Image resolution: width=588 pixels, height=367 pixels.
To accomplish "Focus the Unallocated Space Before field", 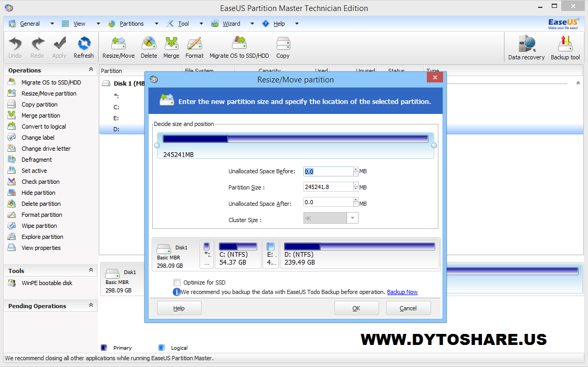I will tap(328, 171).
